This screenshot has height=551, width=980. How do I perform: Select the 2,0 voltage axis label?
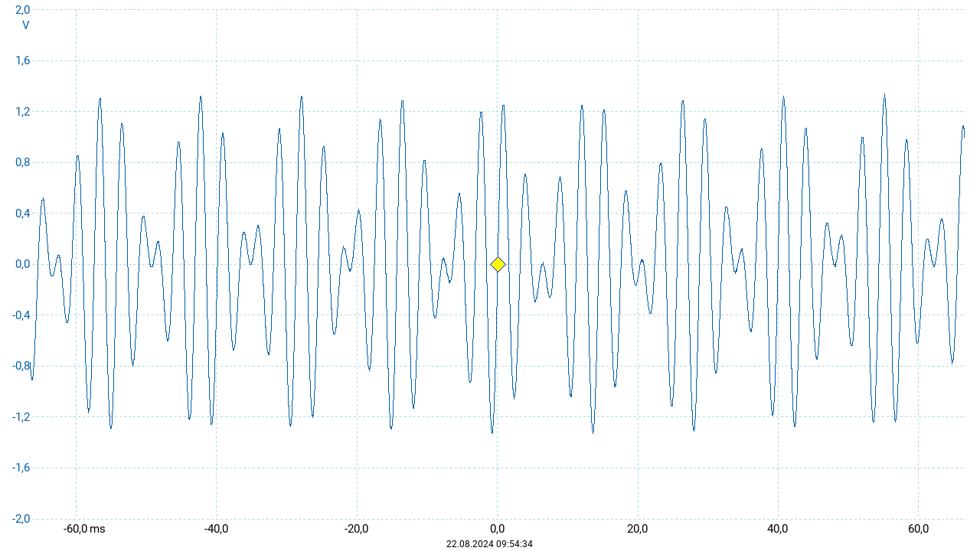coord(23,10)
